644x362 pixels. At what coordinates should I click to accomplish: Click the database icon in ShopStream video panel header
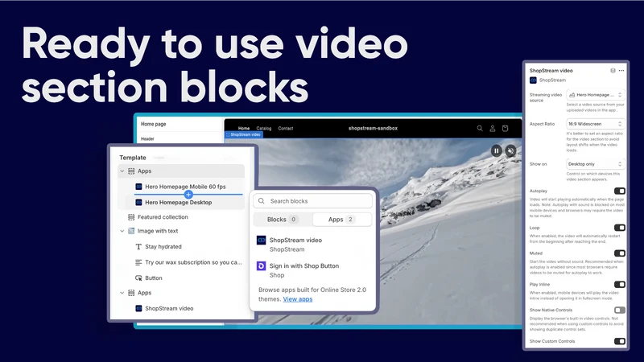[613, 71]
